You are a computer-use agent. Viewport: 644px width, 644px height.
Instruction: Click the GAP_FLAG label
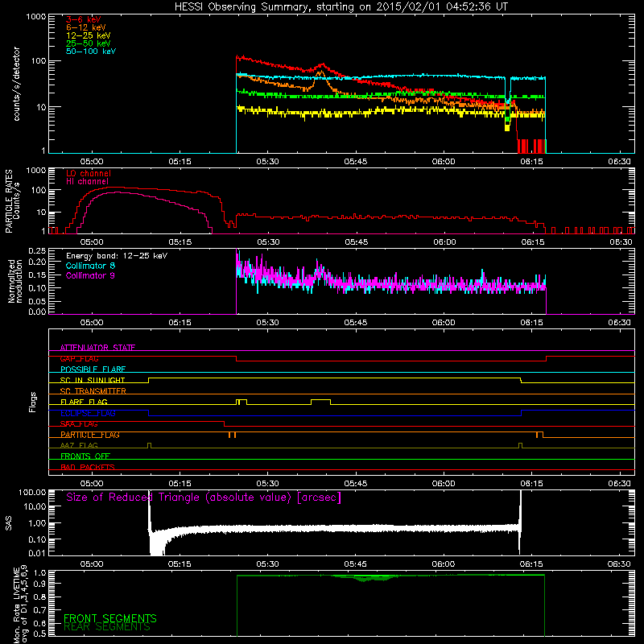pyautogui.click(x=79, y=358)
